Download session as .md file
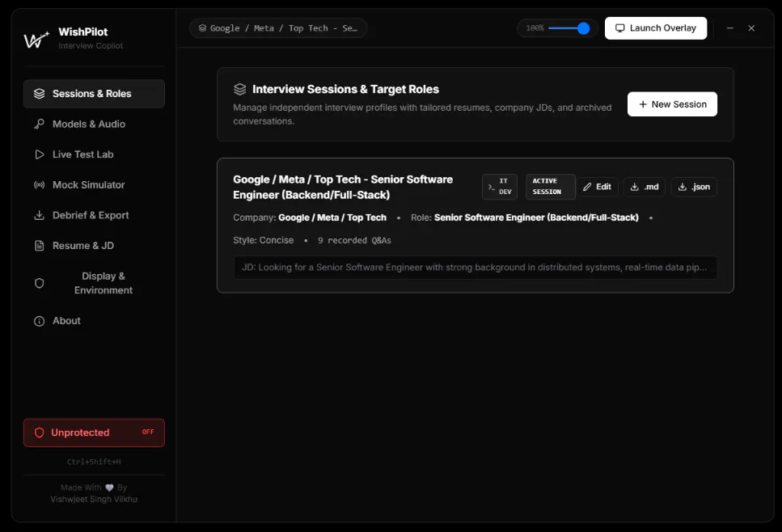Viewport: 782px width, 532px height. [645, 187]
